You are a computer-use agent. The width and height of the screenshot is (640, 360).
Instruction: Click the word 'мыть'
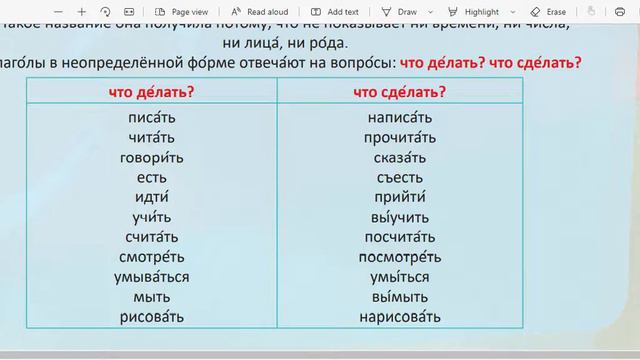152,297
